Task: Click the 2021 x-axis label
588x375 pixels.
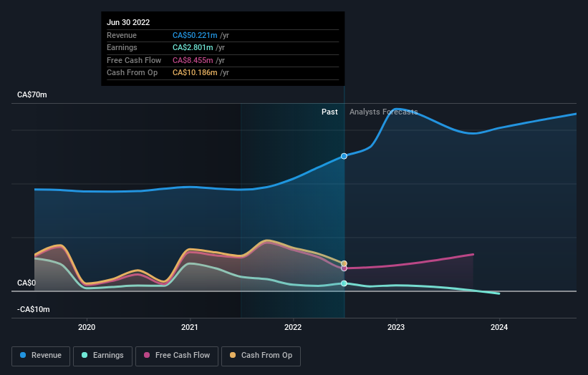Action: click(x=190, y=327)
